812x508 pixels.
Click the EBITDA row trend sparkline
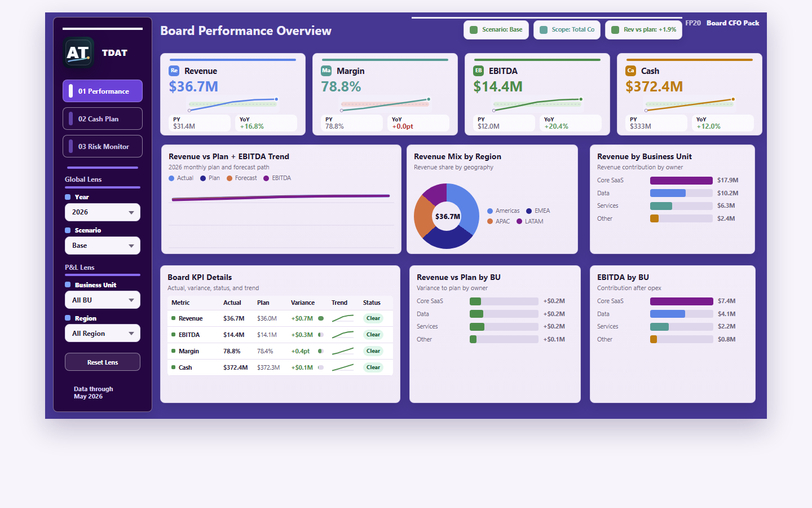343,335
